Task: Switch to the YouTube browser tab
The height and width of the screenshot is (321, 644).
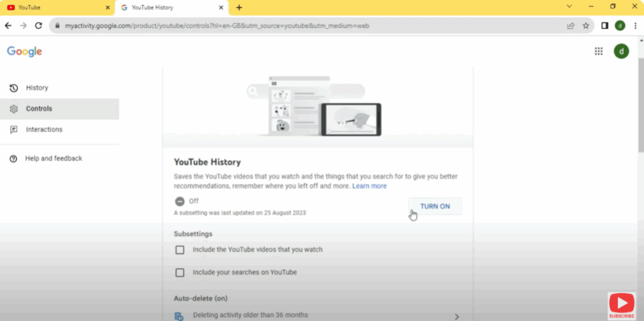Action: (57, 8)
